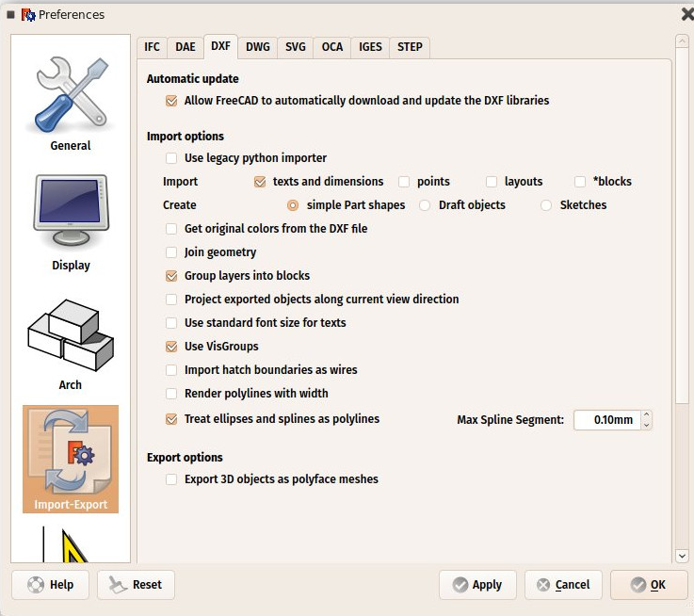Click the scrollbar down arrow

(x=682, y=556)
